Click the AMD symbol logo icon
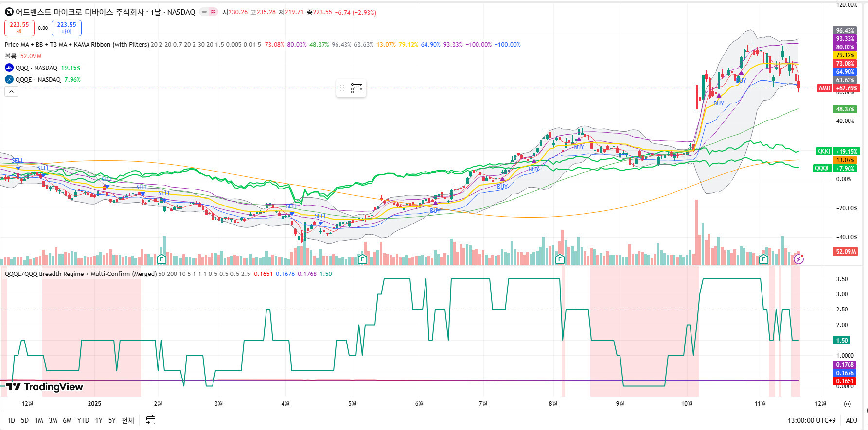The image size is (868, 430). (9, 12)
